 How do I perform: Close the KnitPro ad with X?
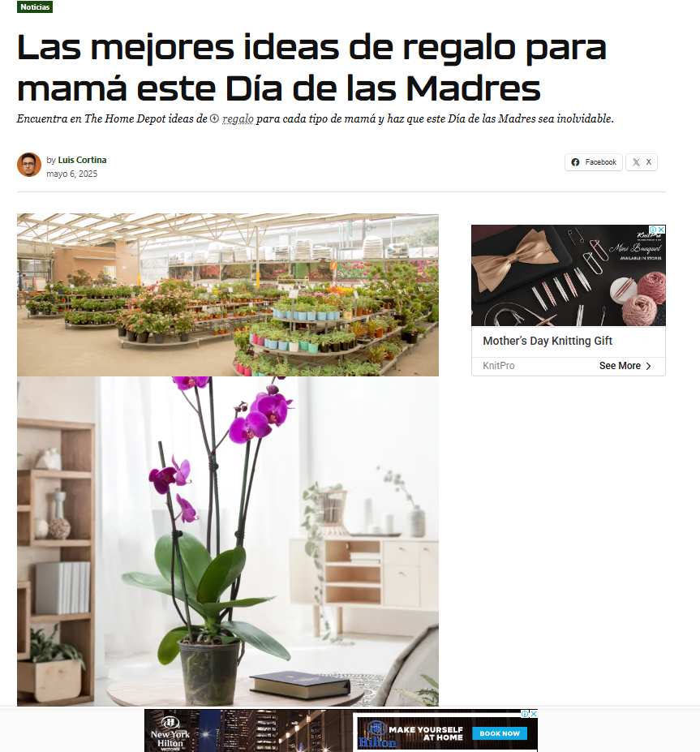click(x=661, y=230)
